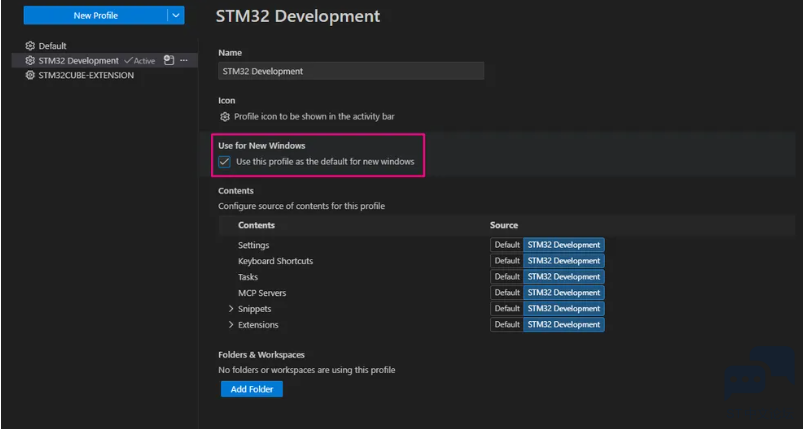The image size is (803, 429).
Task: Click the Contents column header in table
Action: click(256, 225)
